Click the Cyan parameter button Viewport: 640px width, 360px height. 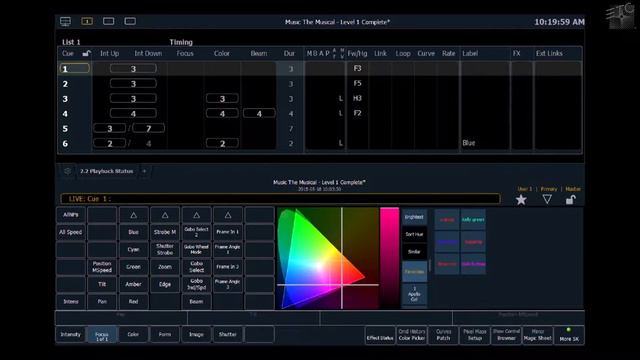coord(133,249)
